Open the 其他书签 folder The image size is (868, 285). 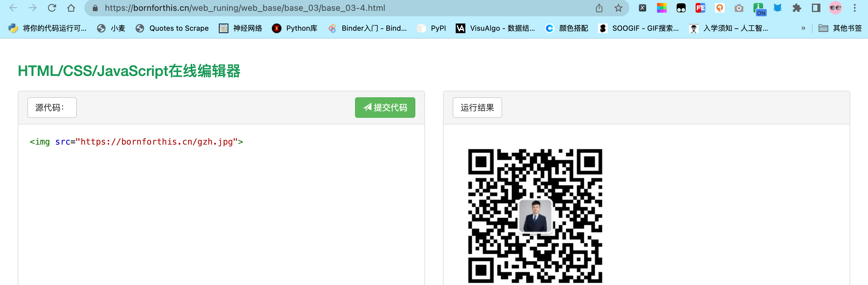(x=840, y=28)
